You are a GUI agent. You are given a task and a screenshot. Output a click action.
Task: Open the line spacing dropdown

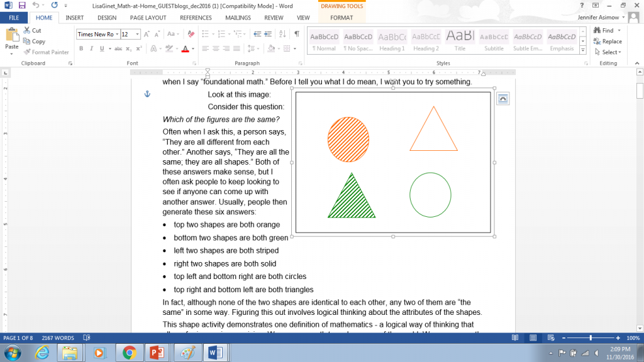click(250, 48)
